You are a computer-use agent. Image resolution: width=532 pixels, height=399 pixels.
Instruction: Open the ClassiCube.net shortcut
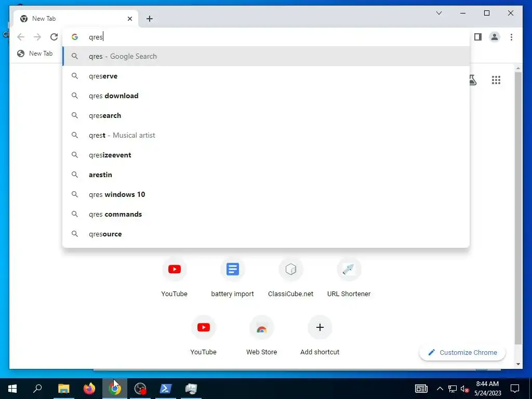291,277
